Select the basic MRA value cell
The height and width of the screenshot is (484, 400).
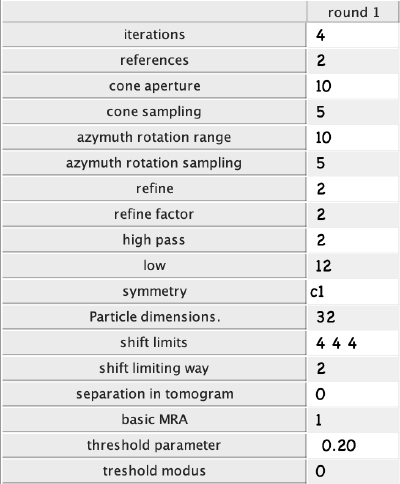(x=353, y=420)
